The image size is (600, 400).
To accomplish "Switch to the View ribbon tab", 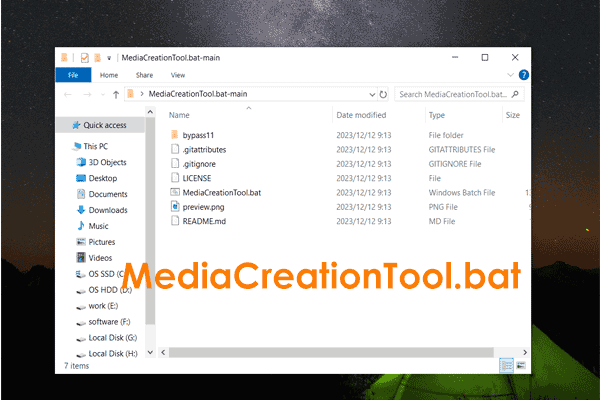I will pos(178,75).
